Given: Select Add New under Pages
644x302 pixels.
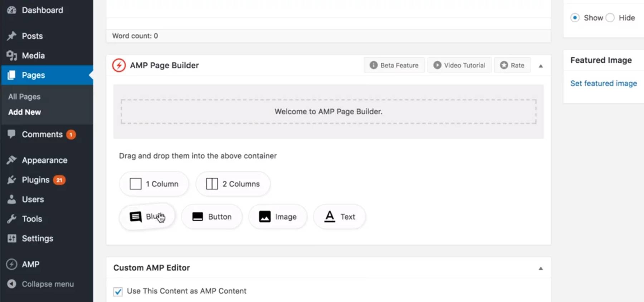Looking at the screenshot, I should 25,112.
